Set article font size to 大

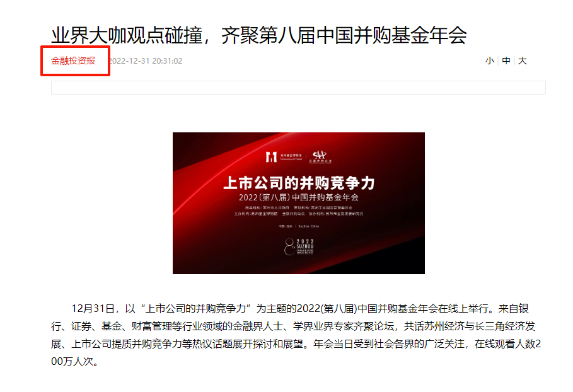pyautogui.click(x=523, y=61)
